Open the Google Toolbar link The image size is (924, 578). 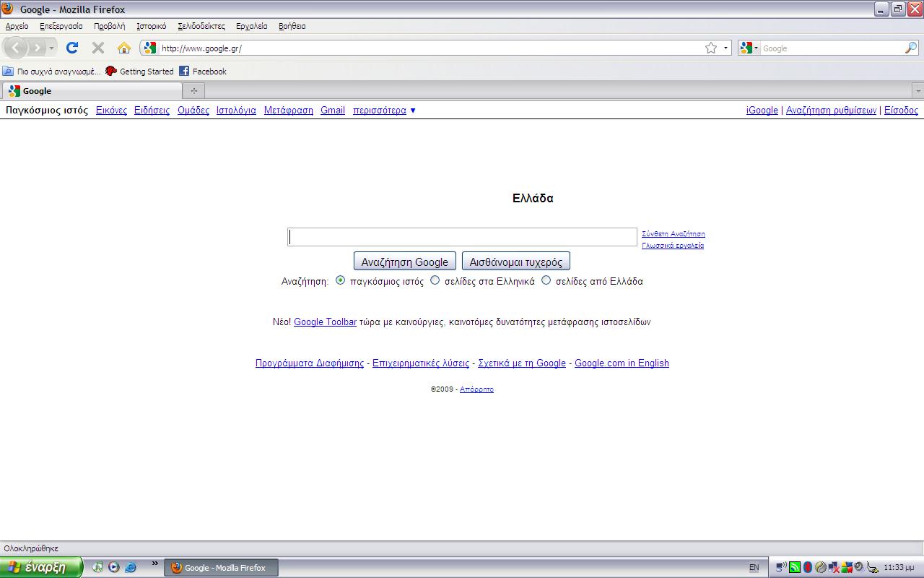325,322
